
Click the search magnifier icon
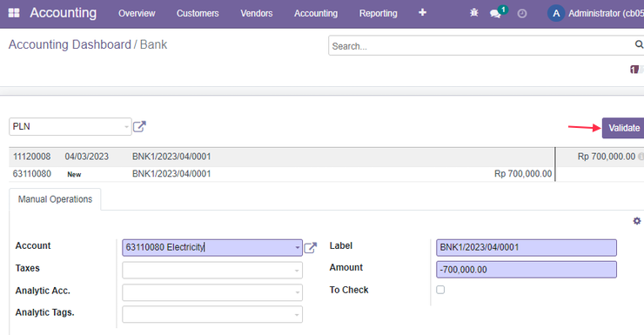(x=639, y=44)
